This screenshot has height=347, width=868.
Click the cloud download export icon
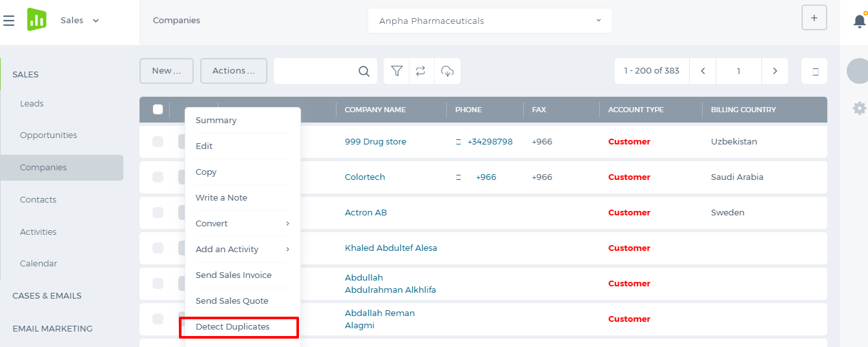tap(447, 71)
